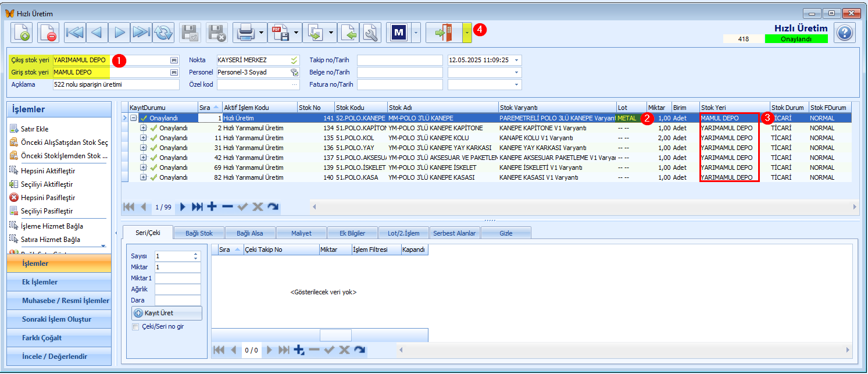Open the Takip no date dropdown
This screenshot has width=868, height=374.
pos(516,60)
